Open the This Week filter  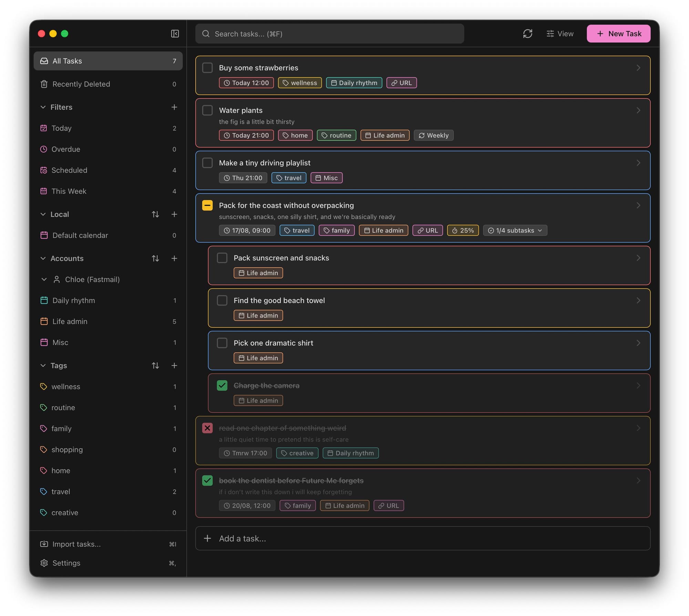pos(108,191)
